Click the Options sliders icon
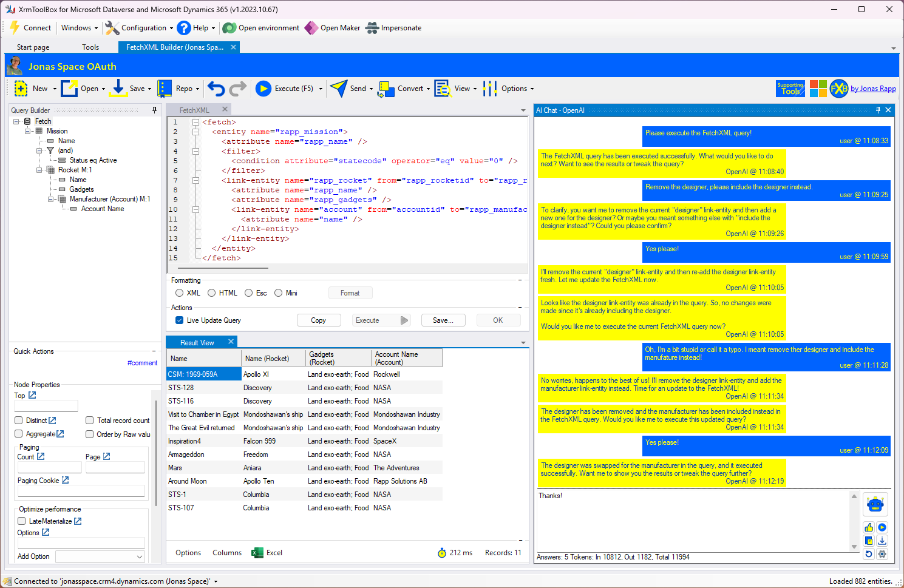 pyautogui.click(x=490, y=89)
